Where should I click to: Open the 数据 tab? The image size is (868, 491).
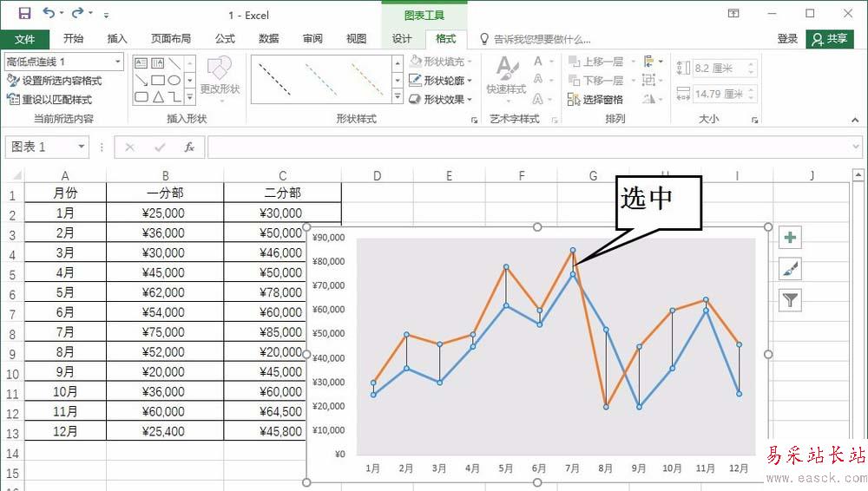point(268,38)
